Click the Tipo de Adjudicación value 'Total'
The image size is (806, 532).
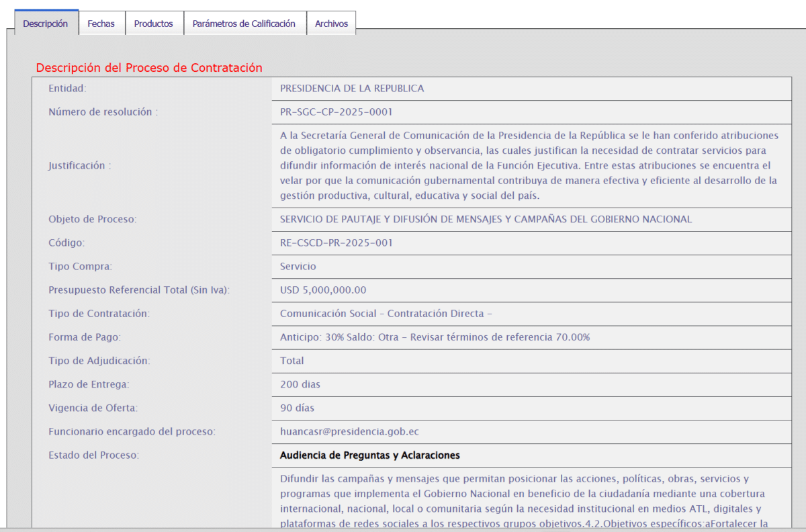(x=292, y=361)
